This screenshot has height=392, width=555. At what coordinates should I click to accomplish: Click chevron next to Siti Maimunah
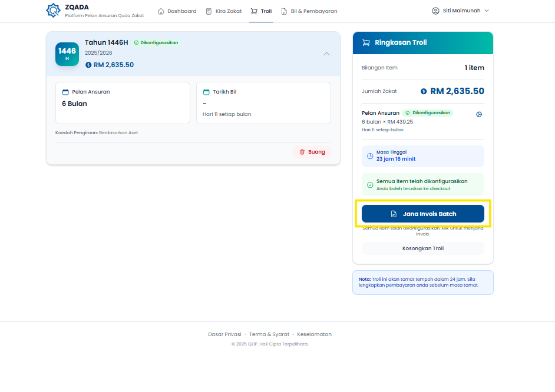click(487, 11)
